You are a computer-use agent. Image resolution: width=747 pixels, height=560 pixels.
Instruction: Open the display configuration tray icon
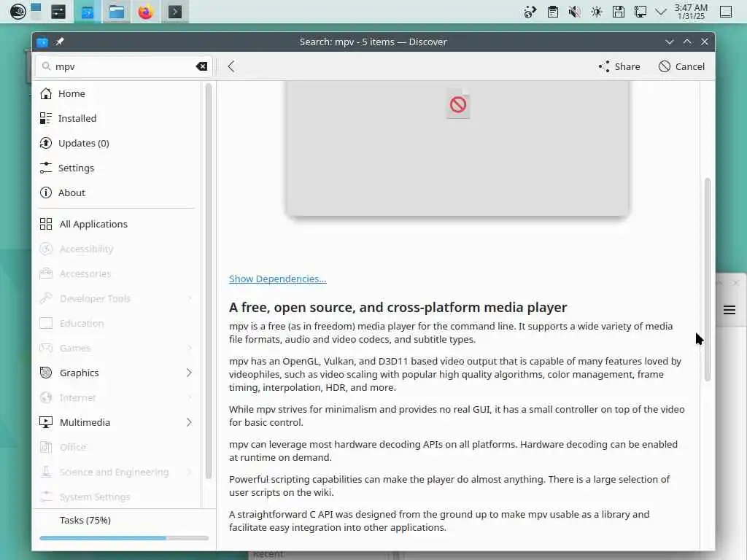pos(640,12)
